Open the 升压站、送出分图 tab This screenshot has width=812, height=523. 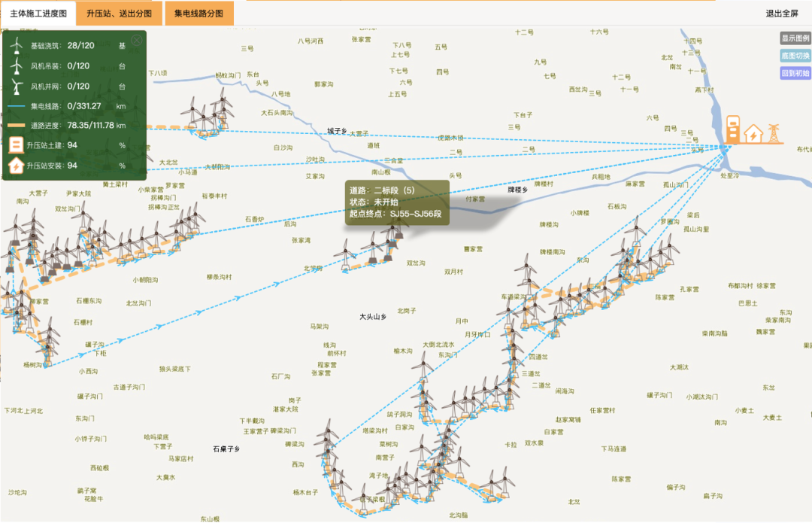[x=118, y=14]
